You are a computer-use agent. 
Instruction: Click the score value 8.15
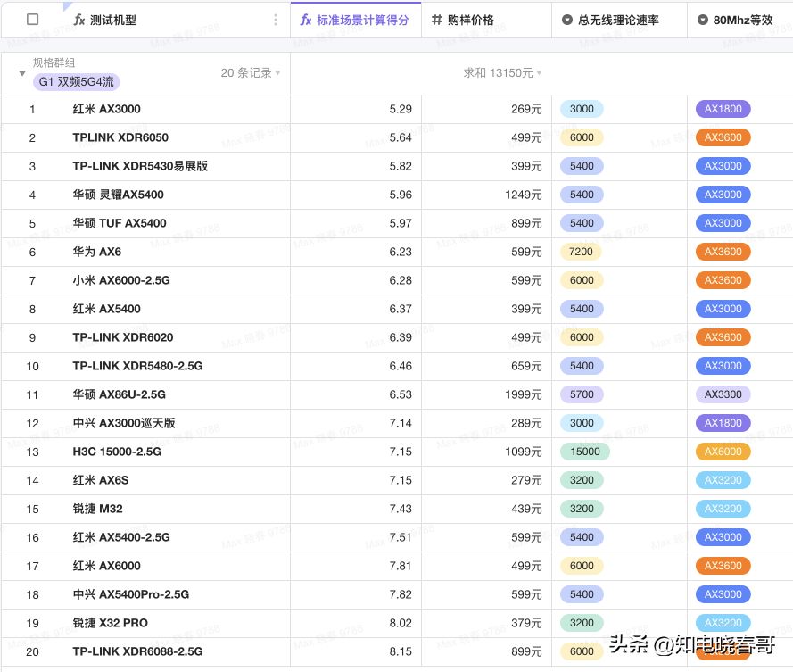[401, 651]
